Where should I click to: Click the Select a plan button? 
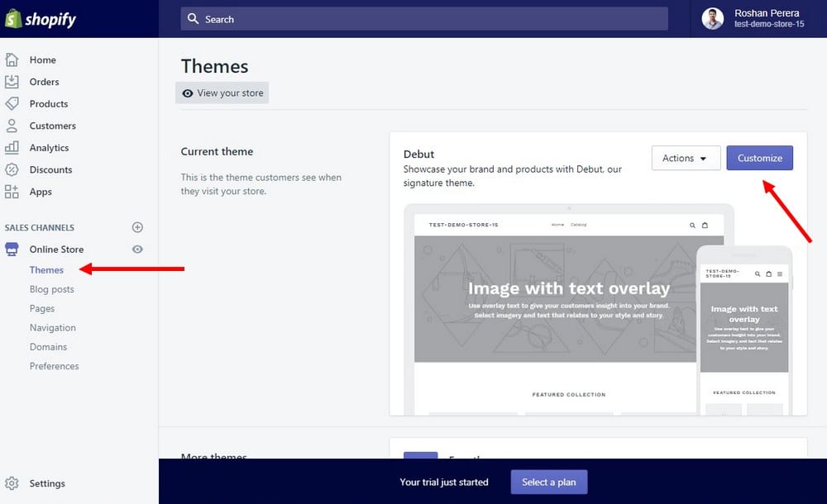(x=548, y=482)
